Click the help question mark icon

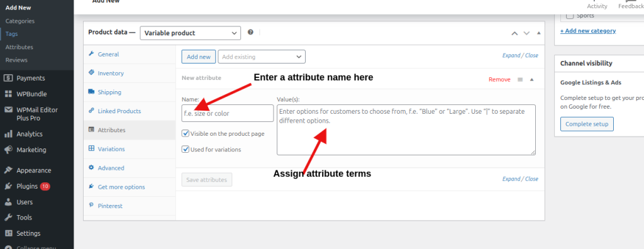click(x=250, y=33)
